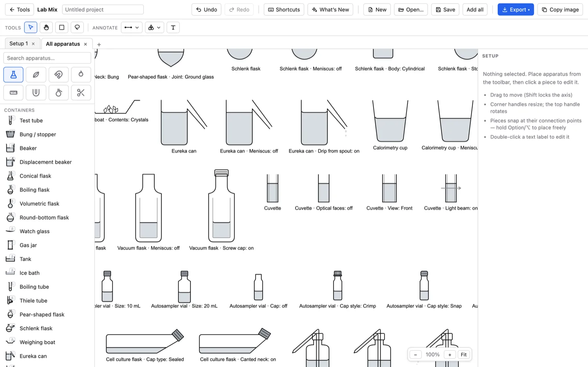The width and height of the screenshot is (588, 367).
Task: Show the flame heating category
Action: [x=81, y=74]
